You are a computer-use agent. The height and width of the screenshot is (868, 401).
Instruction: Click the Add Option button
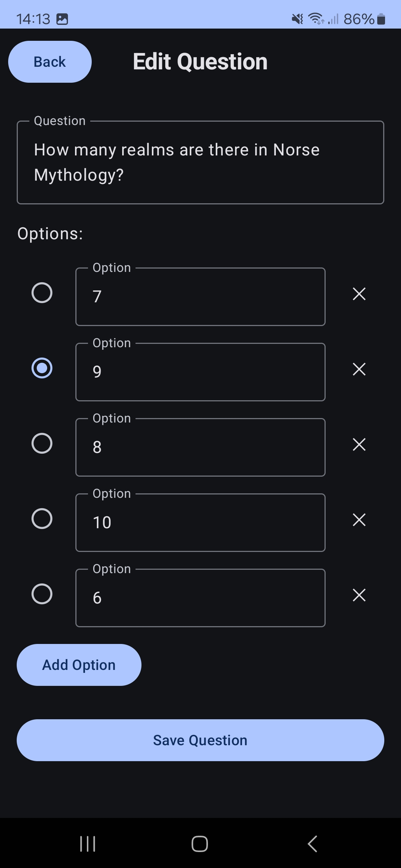point(79,665)
